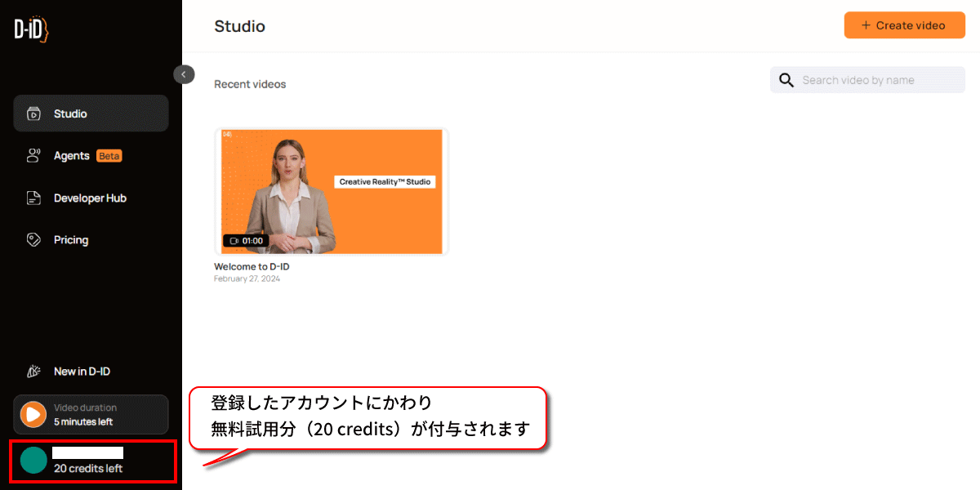The height and width of the screenshot is (490, 980).
Task: Open the Video duration 5 minutes left panel
Action: point(91,415)
